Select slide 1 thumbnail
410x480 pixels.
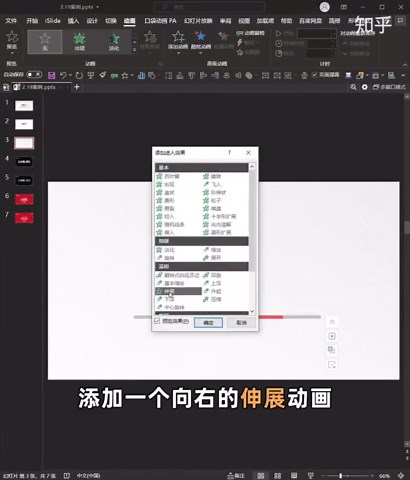(x=24, y=106)
